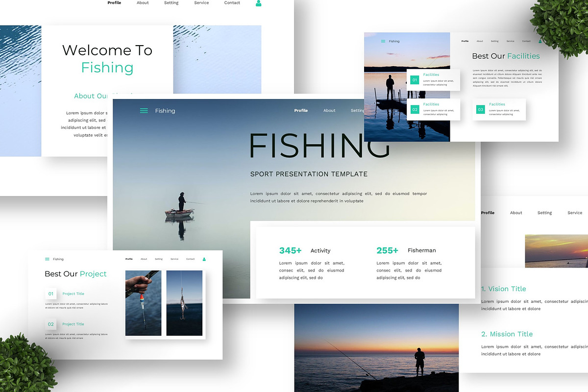
Task: Open the hamburger menu on the Best Our Project slide
Action: coord(47,259)
